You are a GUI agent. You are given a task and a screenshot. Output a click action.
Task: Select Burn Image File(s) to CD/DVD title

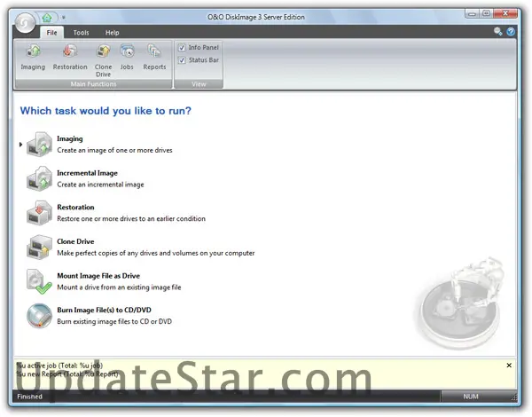pyautogui.click(x=104, y=310)
